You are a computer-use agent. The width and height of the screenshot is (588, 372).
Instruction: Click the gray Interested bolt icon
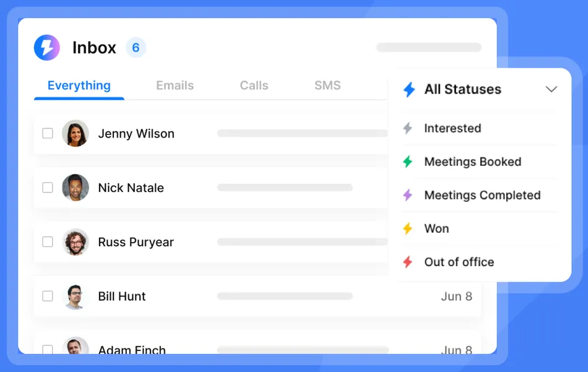(x=408, y=128)
